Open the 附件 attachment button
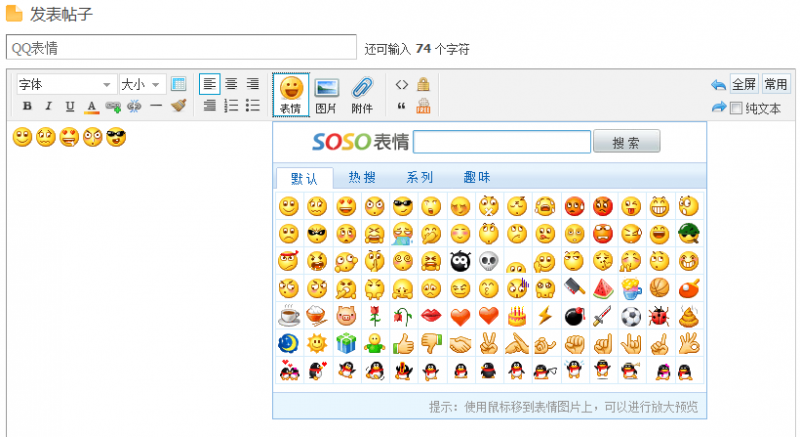Image resolution: width=800 pixels, height=437 pixels. click(x=362, y=95)
